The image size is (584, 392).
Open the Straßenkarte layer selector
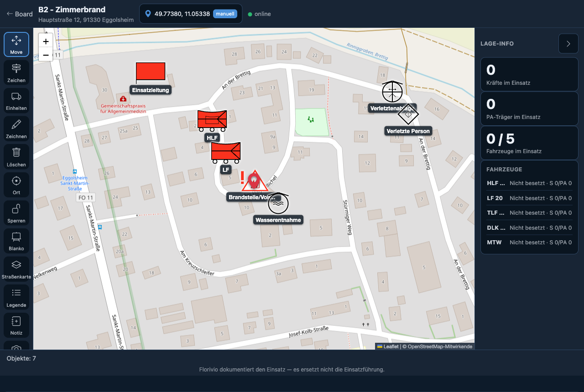(16, 269)
